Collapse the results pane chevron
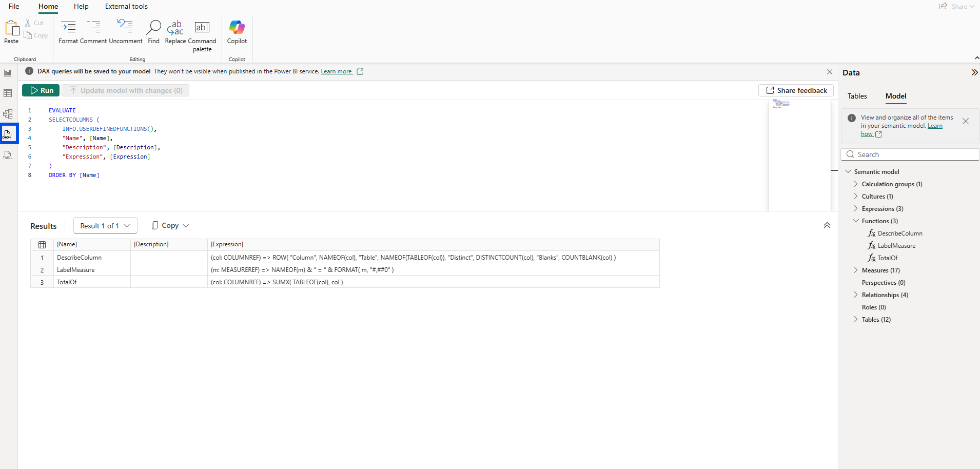Screen dimensions: 980x469 827,225
